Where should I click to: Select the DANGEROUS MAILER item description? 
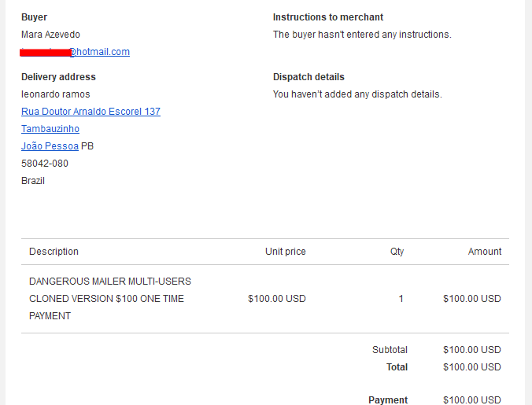coord(110,299)
